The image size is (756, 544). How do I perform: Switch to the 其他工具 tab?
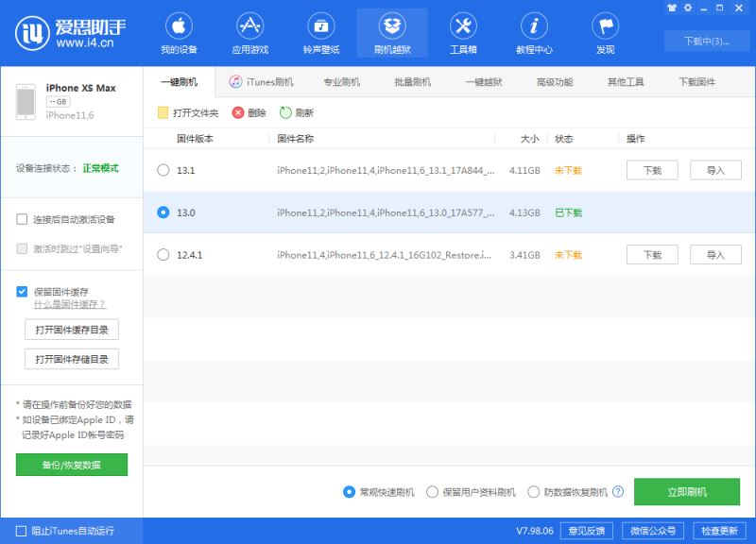(x=626, y=82)
